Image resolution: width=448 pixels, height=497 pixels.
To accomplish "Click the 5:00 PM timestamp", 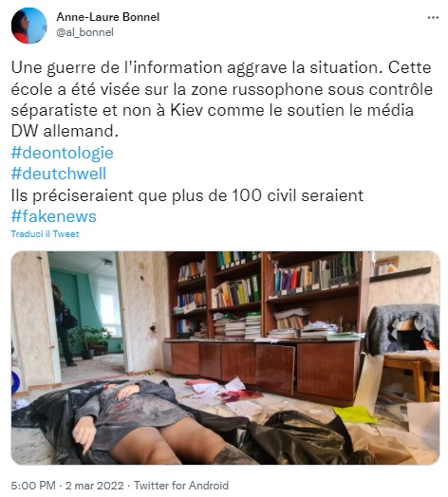I will (33, 486).
